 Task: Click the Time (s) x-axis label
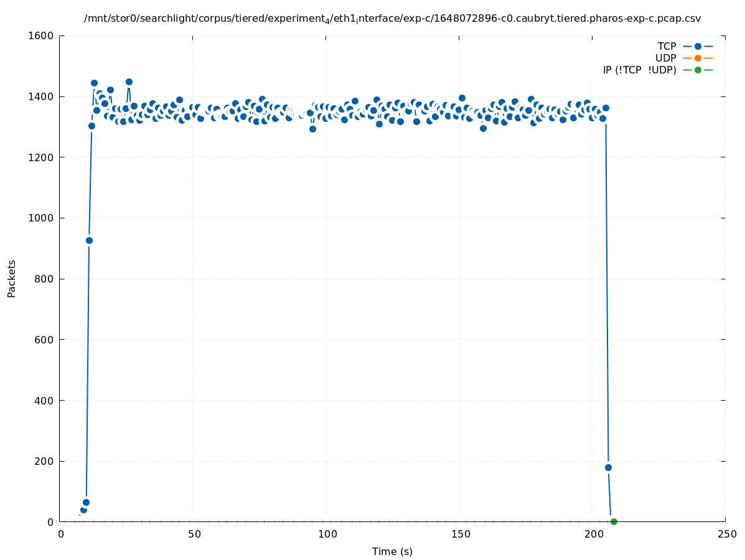tap(392, 552)
